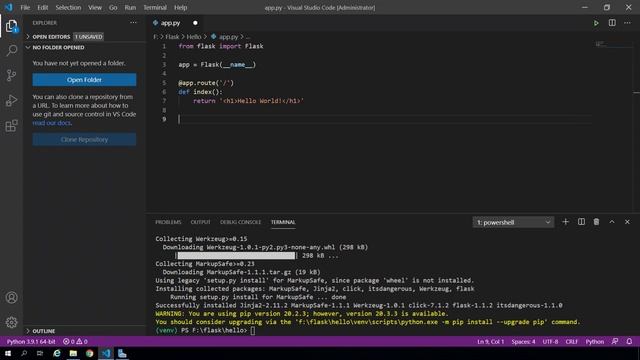Open the Run menu
Image resolution: width=640 pixels, height=360 pixels.
click(x=130, y=7)
